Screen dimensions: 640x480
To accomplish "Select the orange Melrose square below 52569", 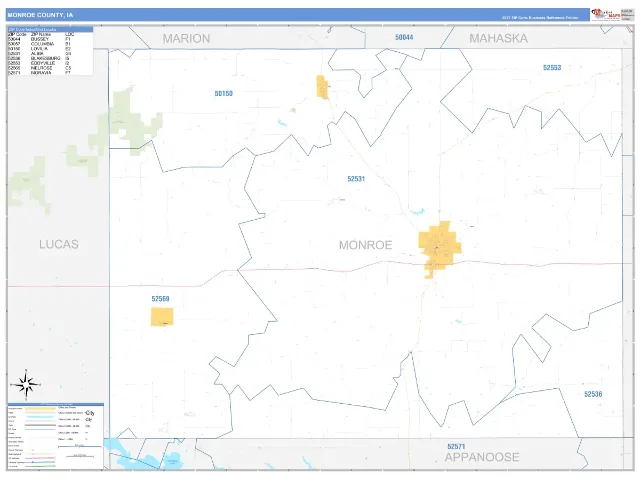I will coord(162,317).
